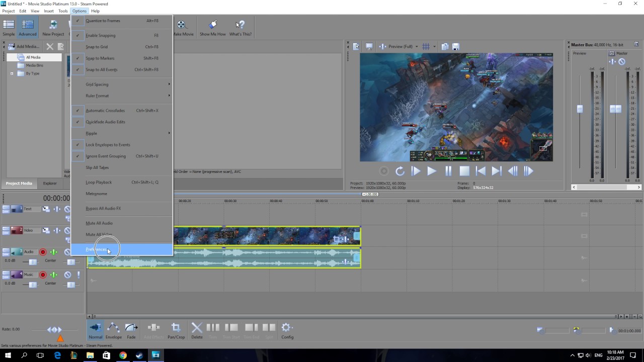Screen dimensions: 644x362
Task: Select the Normal edit tool
Action: click(95, 330)
